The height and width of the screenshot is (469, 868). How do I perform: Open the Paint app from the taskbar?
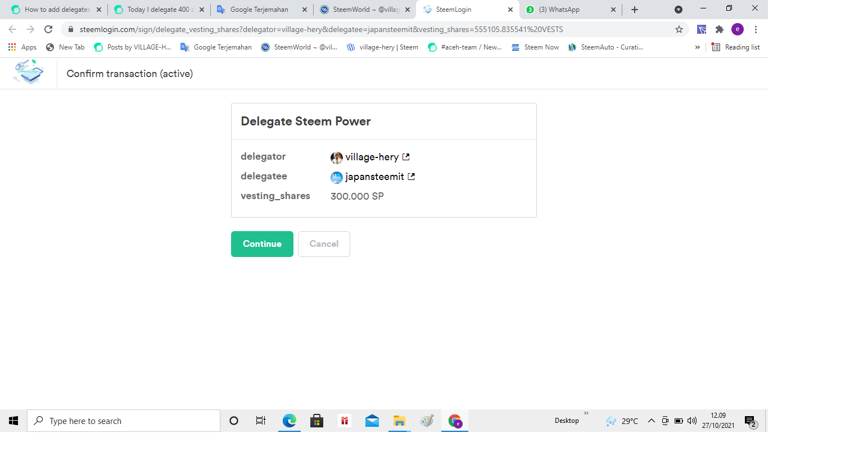tap(427, 421)
